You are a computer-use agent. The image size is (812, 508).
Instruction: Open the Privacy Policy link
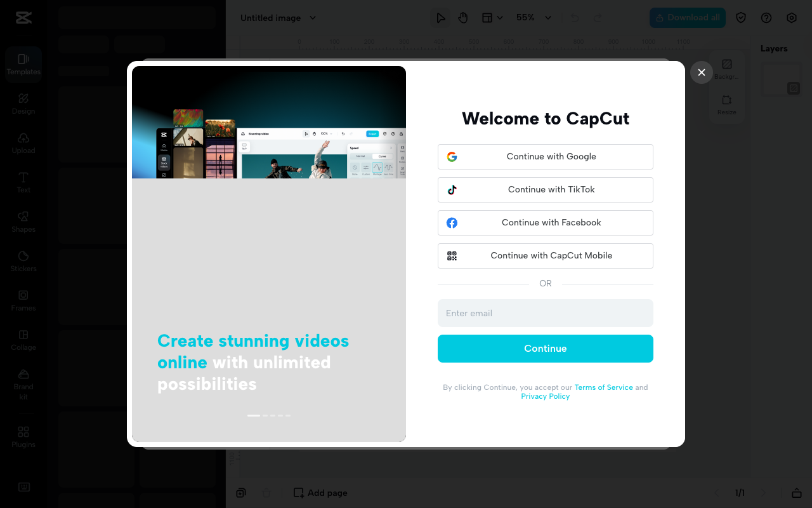546,396
